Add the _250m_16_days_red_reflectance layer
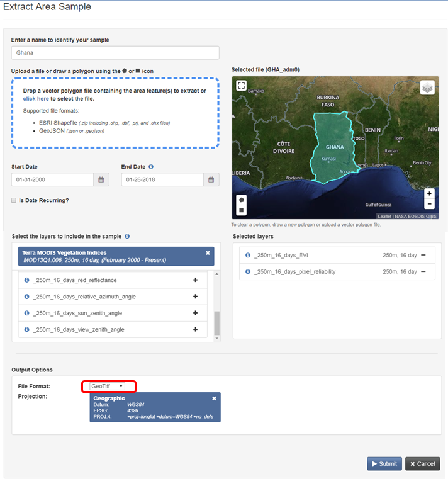Image resolution: width=448 pixels, height=481 pixels. (195, 280)
